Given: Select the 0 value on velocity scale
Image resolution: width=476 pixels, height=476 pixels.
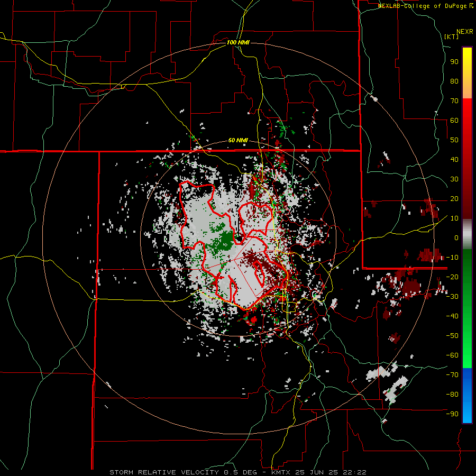Looking at the screenshot, I should [456, 237].
